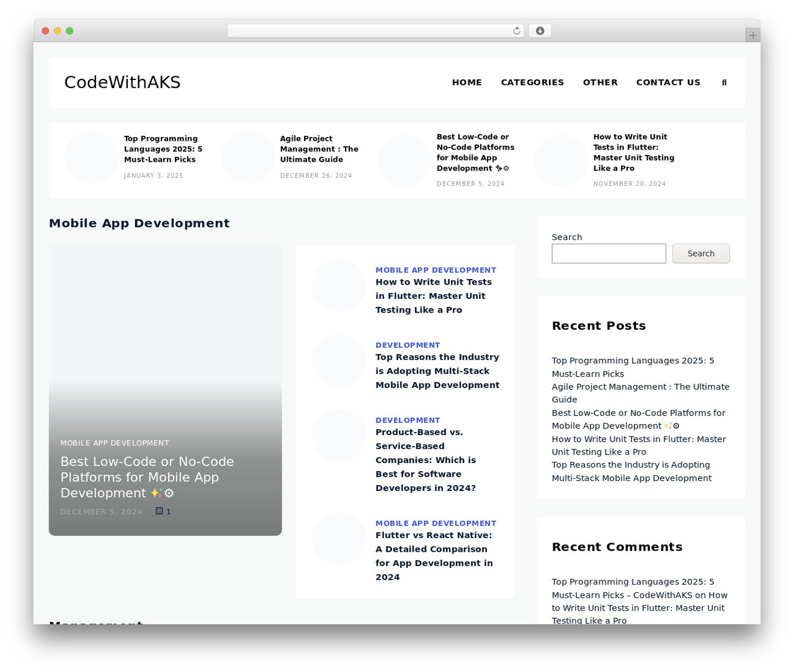Click thumbnail for Top Programming Languages 2025 post
This screenshot has width=794, height=672.
(x=91, y=157)
